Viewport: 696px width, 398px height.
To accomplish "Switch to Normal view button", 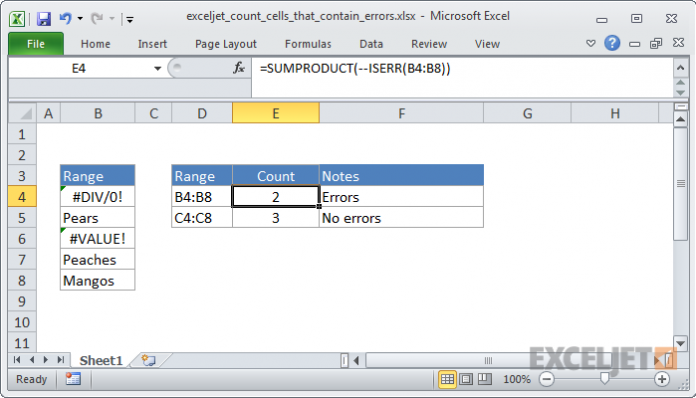I will coord(447,379).
